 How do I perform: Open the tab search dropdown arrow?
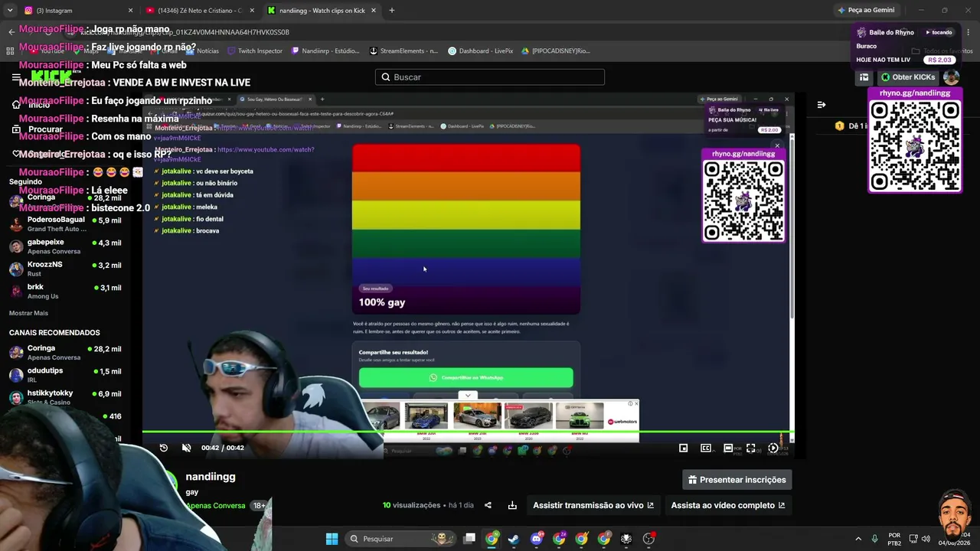pyautogui.click(x=10, y=11)
